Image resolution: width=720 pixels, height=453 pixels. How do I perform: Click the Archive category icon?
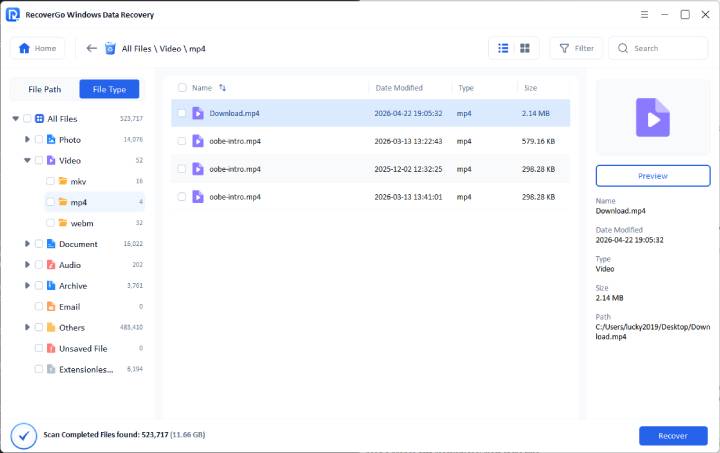pos(51,285)
